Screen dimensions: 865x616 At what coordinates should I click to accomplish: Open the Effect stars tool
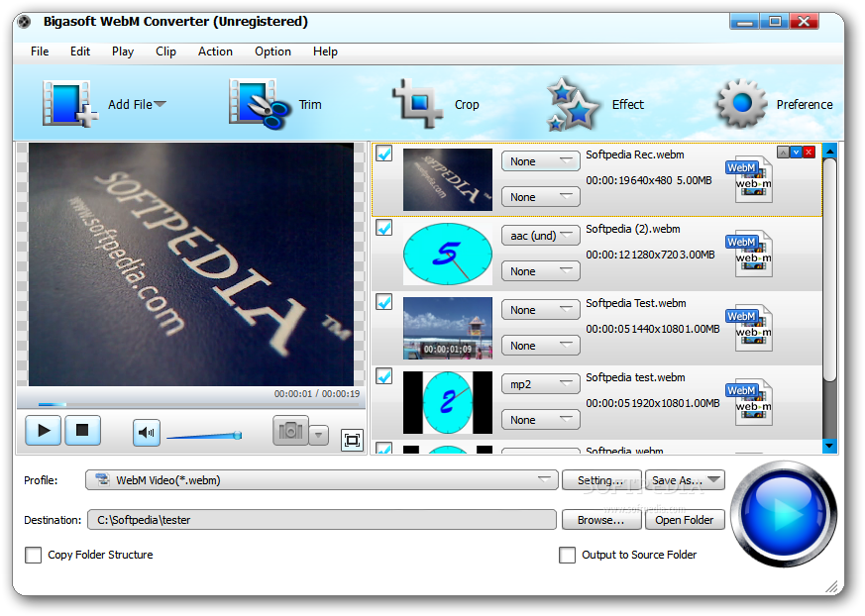coord(573,104)
